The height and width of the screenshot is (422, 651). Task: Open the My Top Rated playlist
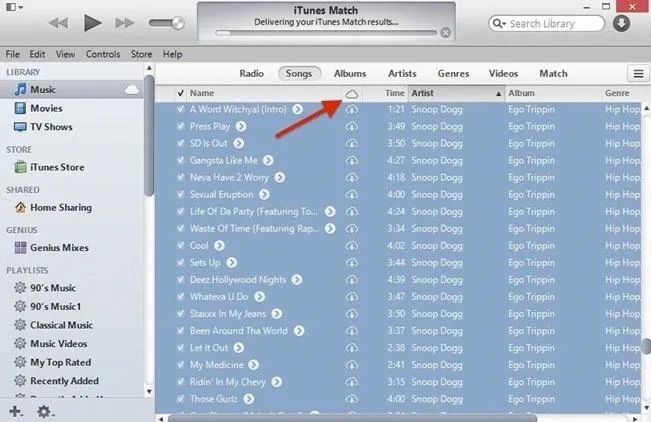(x=60, y=362)
